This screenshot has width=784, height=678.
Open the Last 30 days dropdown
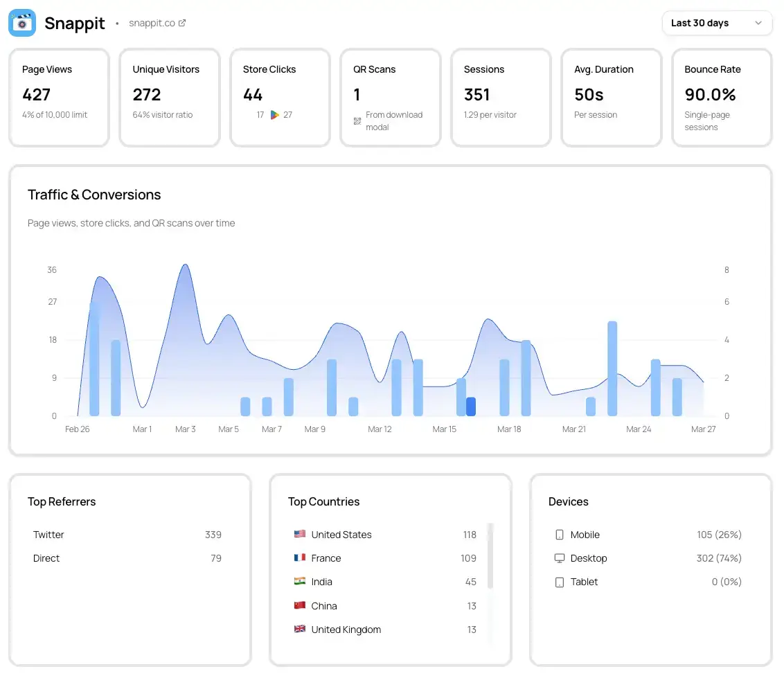[716, 23]
